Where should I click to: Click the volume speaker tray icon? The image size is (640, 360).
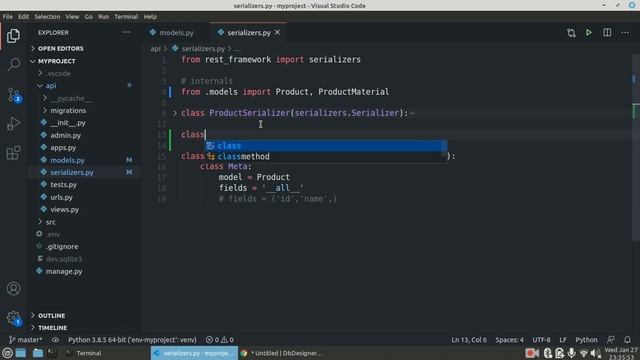pos(596,353)
